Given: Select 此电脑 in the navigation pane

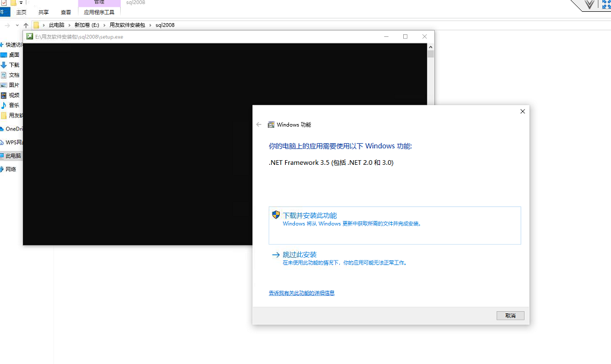Looking at the screenshot, I should point(11,156).
